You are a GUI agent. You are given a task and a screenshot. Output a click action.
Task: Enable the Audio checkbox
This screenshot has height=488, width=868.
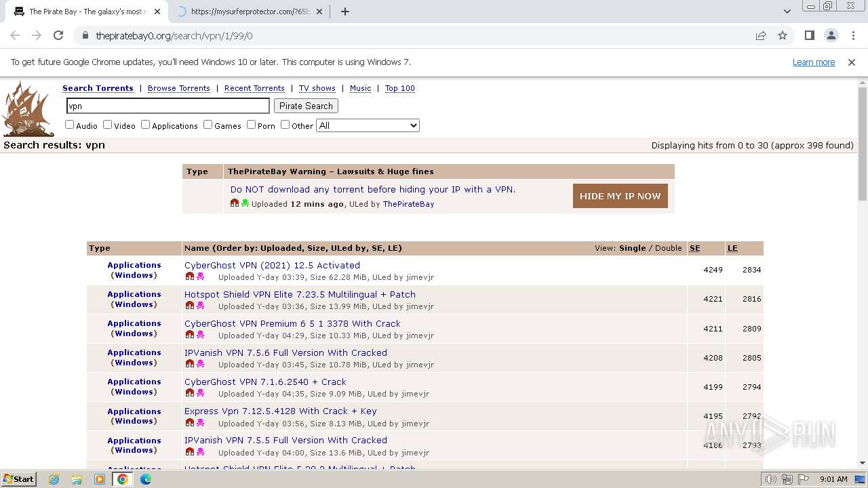pyautogui.click(x=69, y=125)
